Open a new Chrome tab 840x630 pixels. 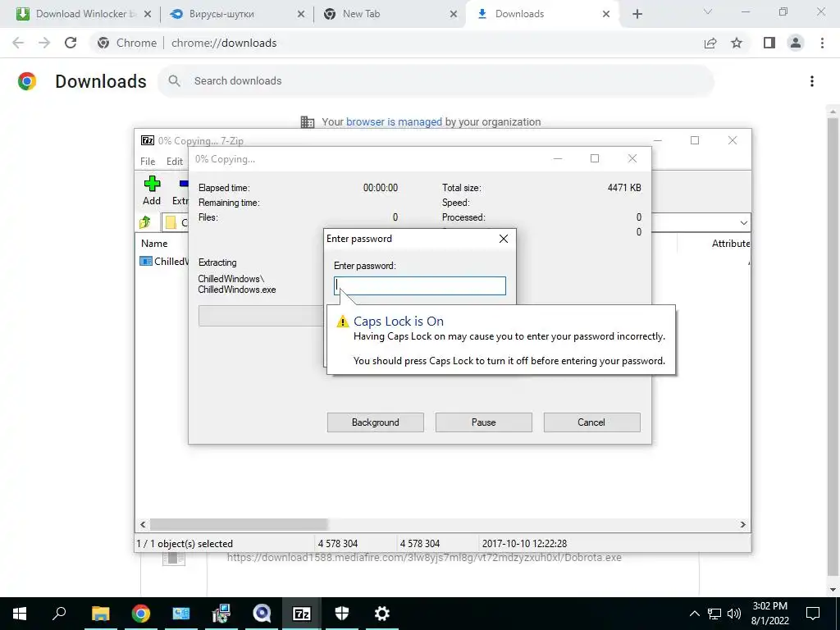(637, 14)
